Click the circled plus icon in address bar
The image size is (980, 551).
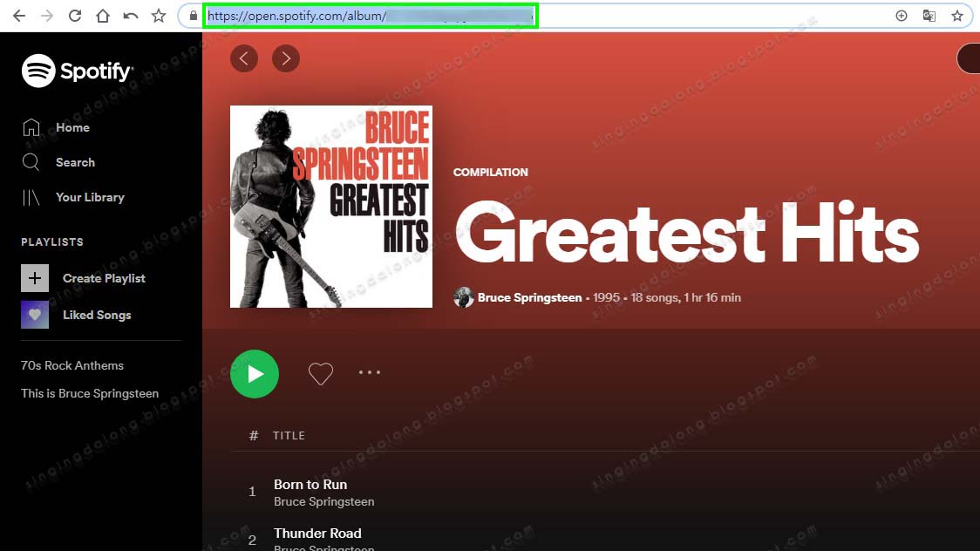(902, 16)
